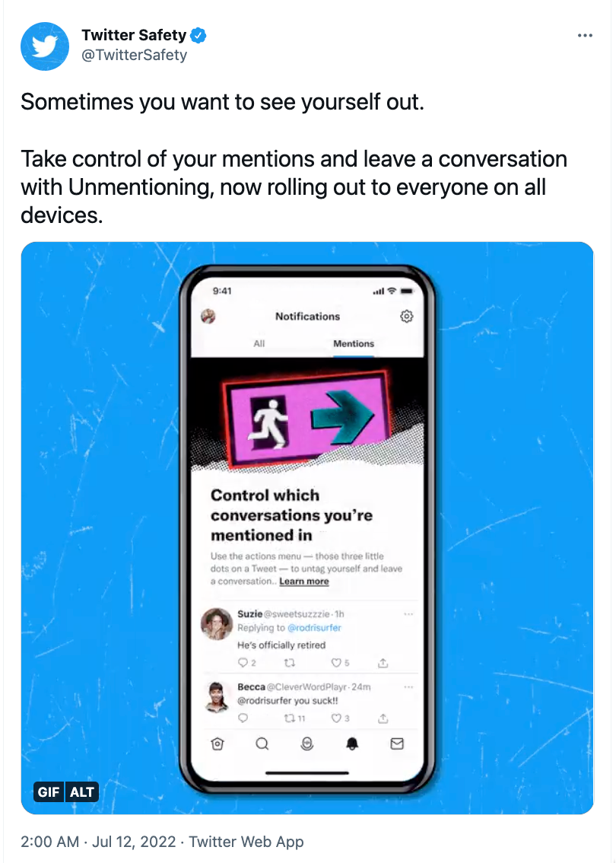Open the three-dot menu on Suzie's tweet
The height and width of the screenshot is (863, 616).
coord(408,613)
